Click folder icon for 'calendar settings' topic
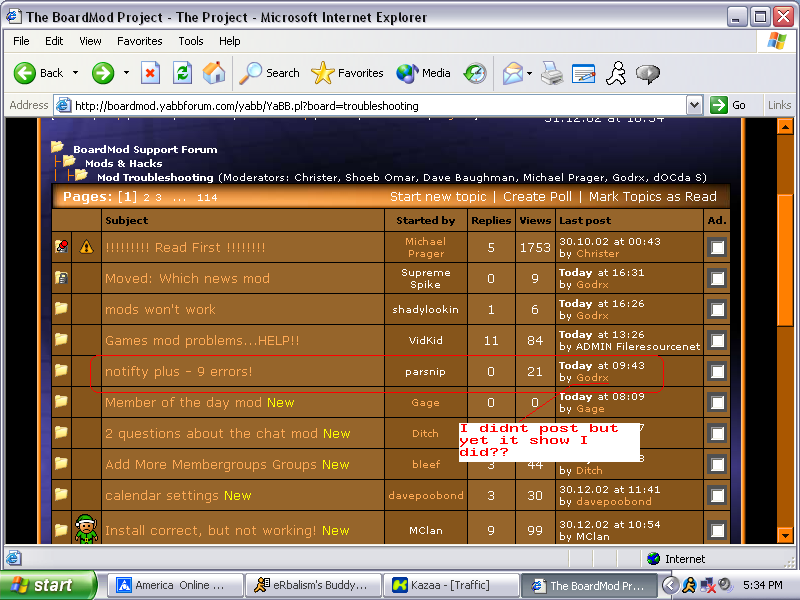The height and width of the screenshot is (600, 800). click(x=61, y=494)
